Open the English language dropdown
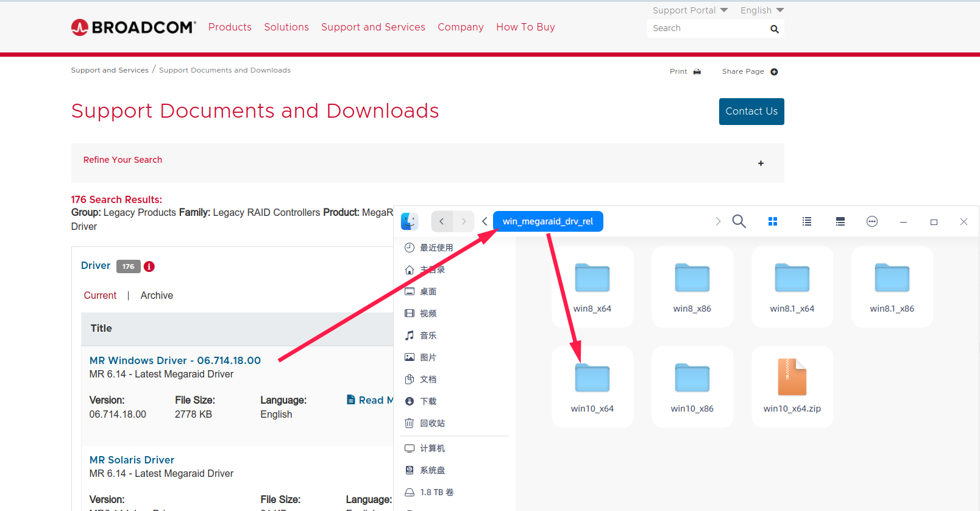 762,10
